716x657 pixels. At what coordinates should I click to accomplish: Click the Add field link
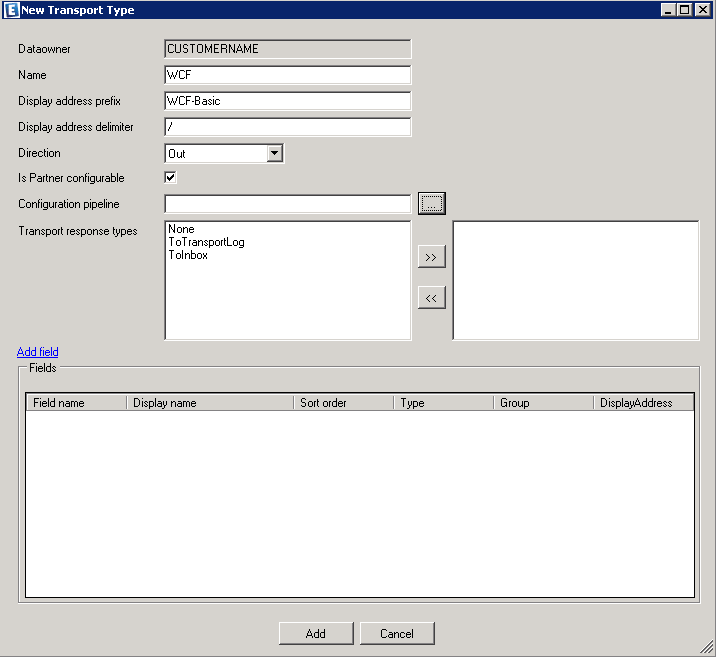[38, 352]
